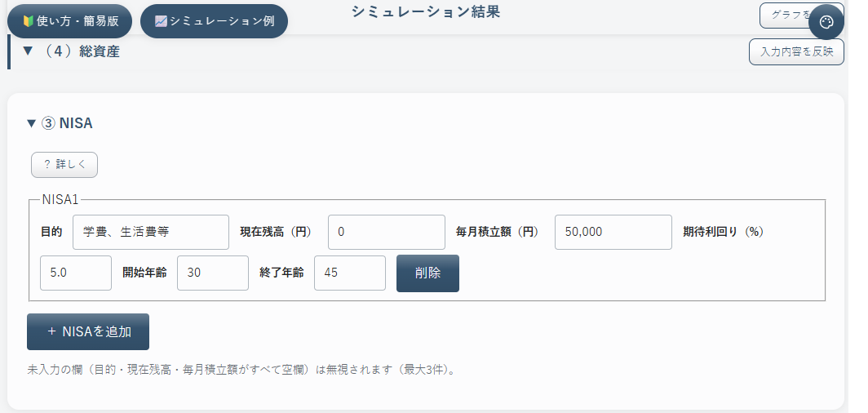Click the 未入力の欄 note text
This screenshot has width=868, height=413.
[x=242, y=370]
